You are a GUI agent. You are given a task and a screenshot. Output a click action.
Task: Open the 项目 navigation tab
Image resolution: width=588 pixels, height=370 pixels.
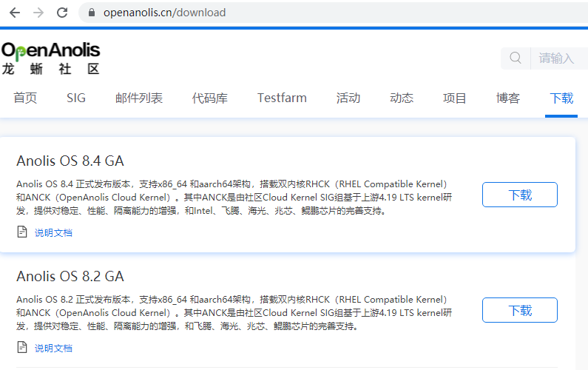pos(455,98)
